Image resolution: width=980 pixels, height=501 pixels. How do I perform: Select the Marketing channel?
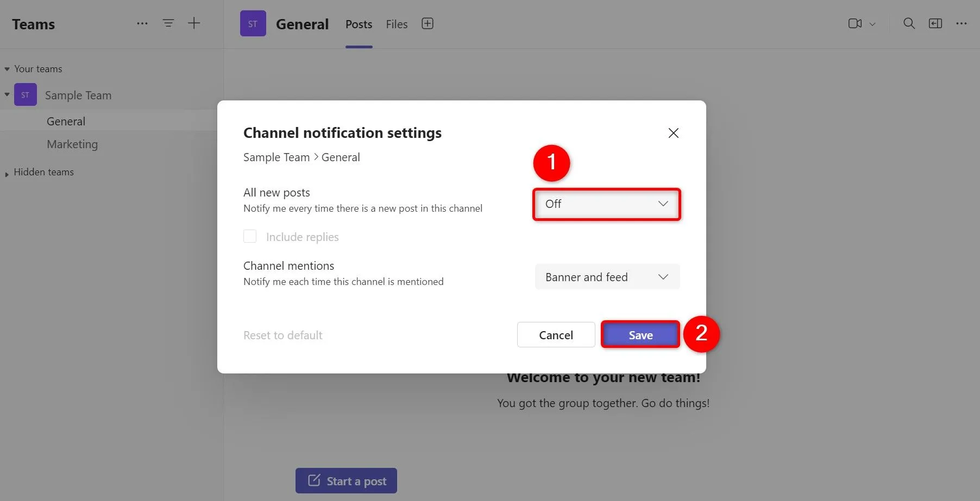(x=72, y=144)
